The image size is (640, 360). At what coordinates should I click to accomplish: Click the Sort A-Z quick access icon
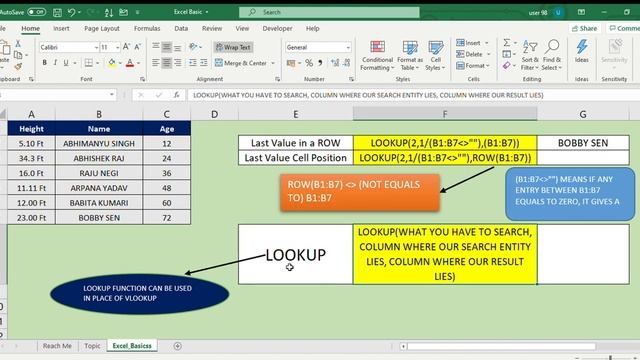pos(109,13)
